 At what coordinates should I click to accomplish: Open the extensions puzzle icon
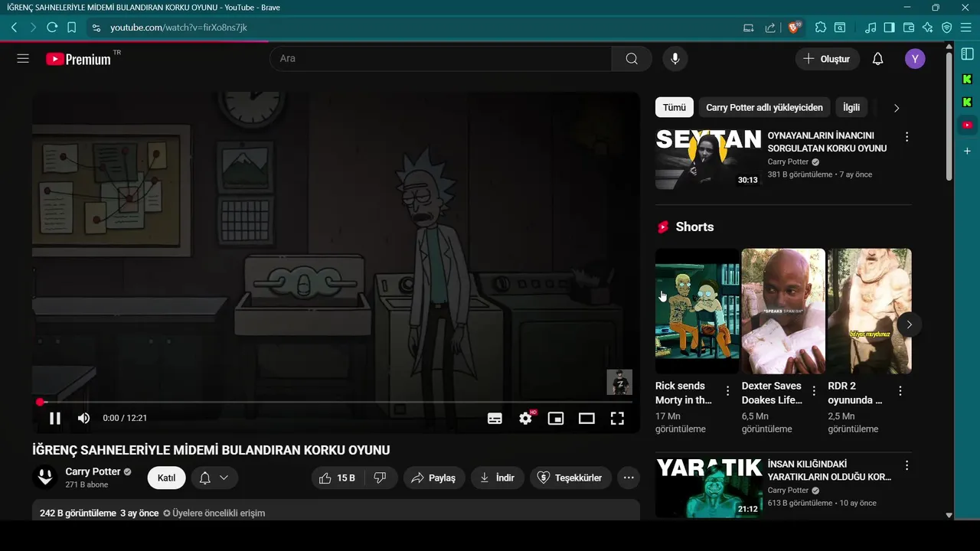click(x=821, y=28)
